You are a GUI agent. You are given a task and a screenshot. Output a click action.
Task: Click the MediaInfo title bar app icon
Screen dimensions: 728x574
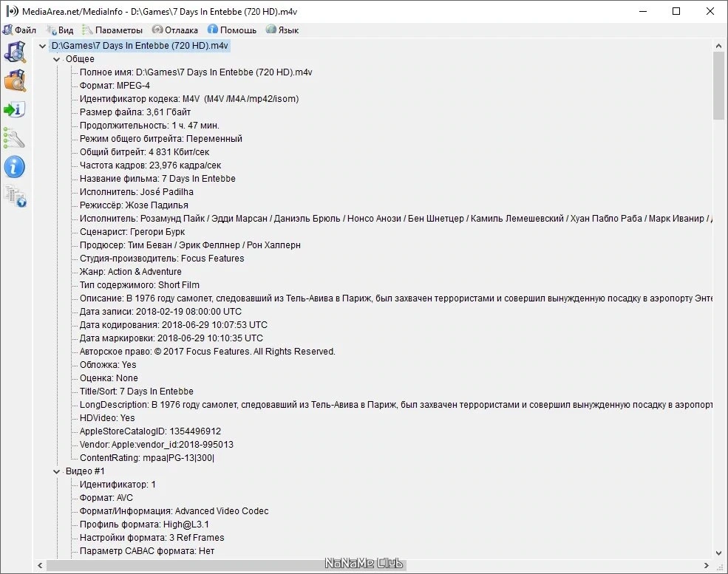[x=12, y=11]
